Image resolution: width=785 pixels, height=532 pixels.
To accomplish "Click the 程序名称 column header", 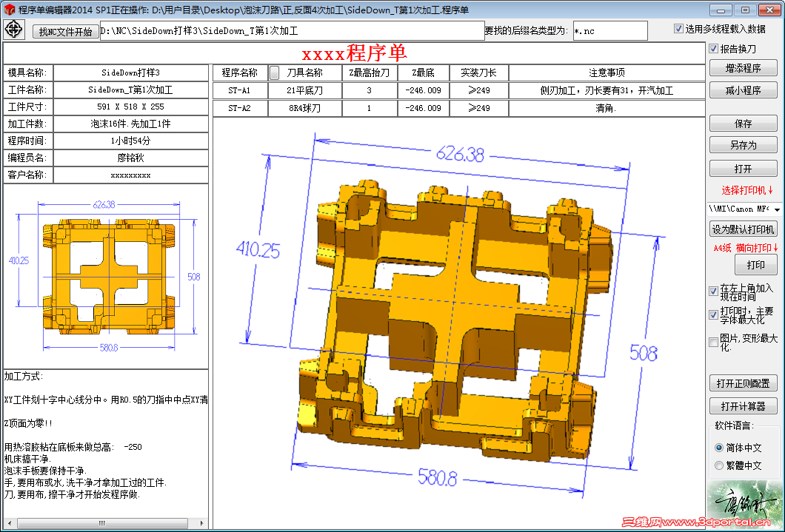I will click(x=240, y=73).
